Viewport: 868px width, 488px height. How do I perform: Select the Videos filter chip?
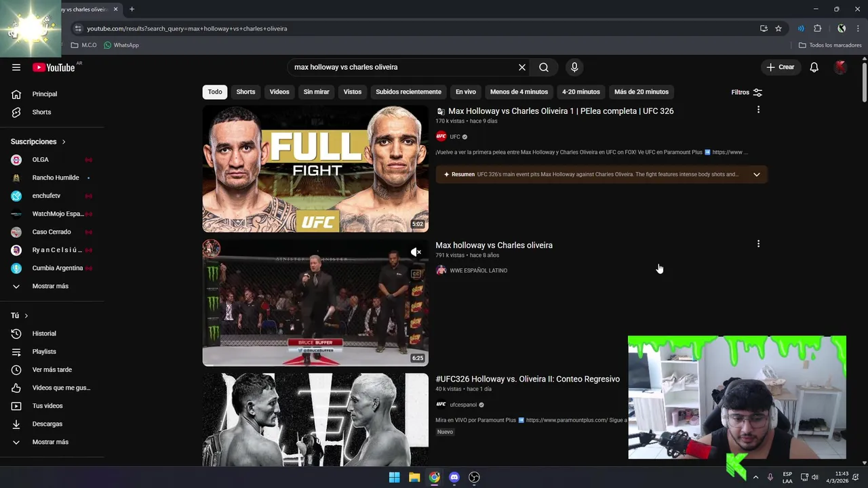coord(279,91)
